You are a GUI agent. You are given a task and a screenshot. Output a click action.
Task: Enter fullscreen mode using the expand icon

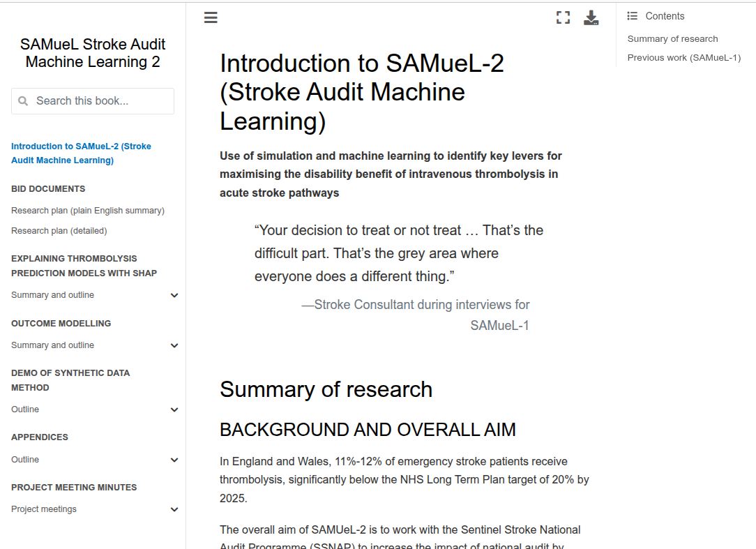tap(563, 18)
